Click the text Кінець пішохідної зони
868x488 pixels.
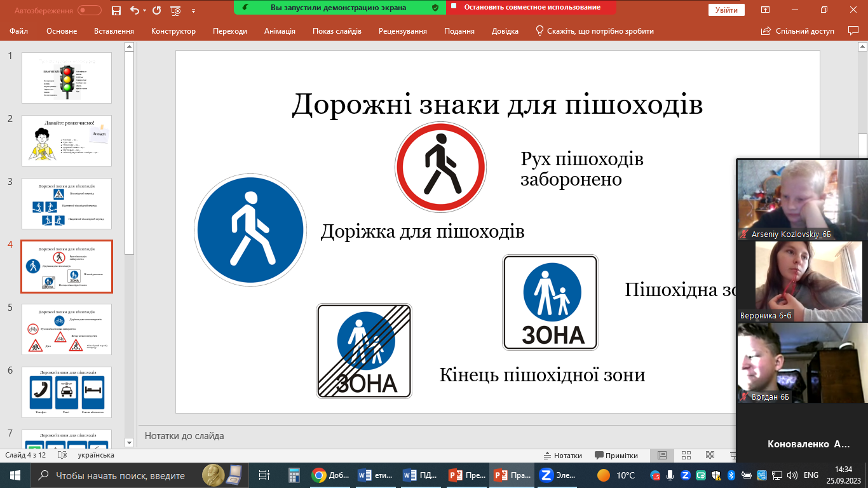pyautogui.click(x=542, y=375)
